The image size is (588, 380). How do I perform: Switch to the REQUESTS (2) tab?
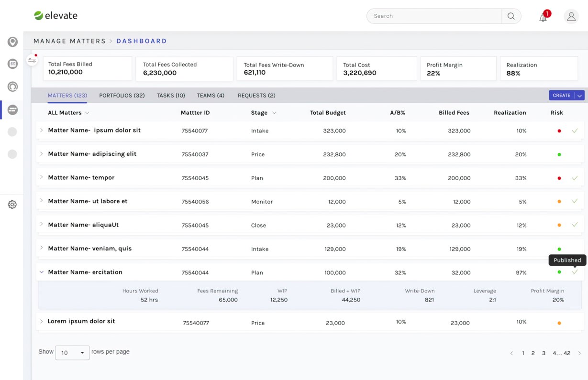[256, 96]
